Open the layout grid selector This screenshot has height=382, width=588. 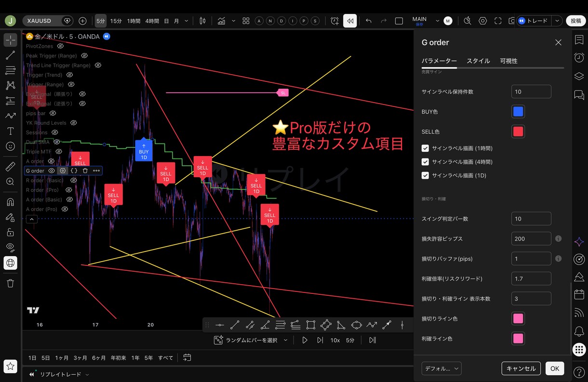246,21
